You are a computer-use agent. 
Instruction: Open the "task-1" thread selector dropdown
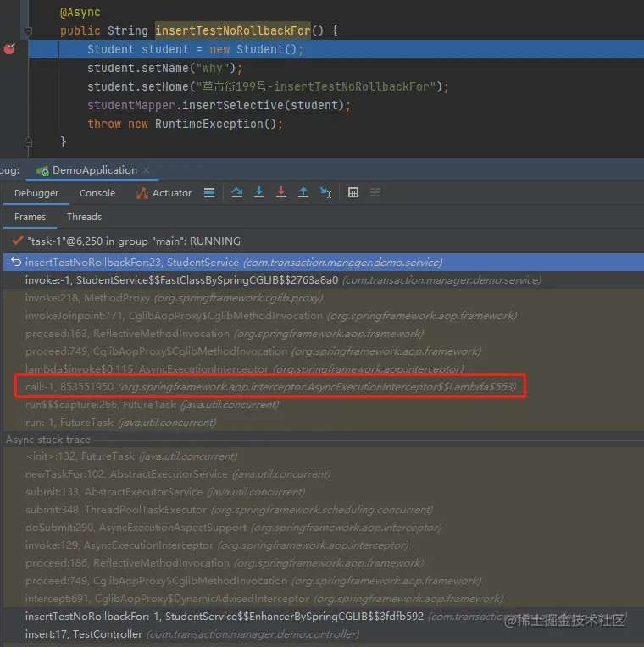pyautogui.click(x=323, y=241)
